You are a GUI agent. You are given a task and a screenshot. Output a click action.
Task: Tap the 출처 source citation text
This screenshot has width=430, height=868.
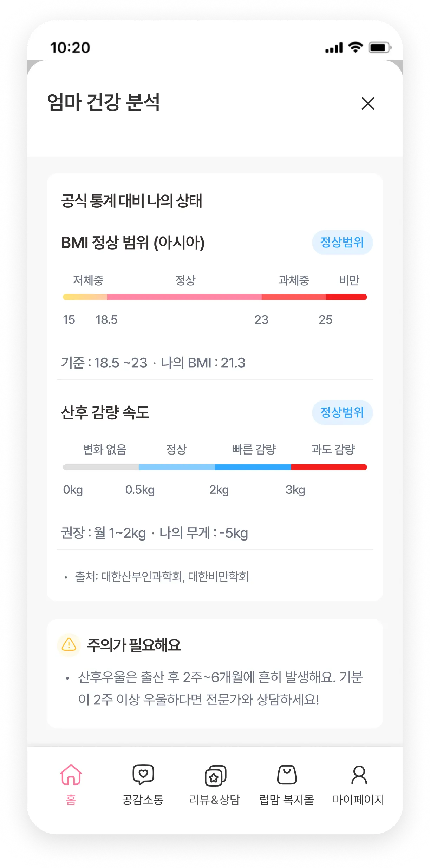click(x=162, y=576)
